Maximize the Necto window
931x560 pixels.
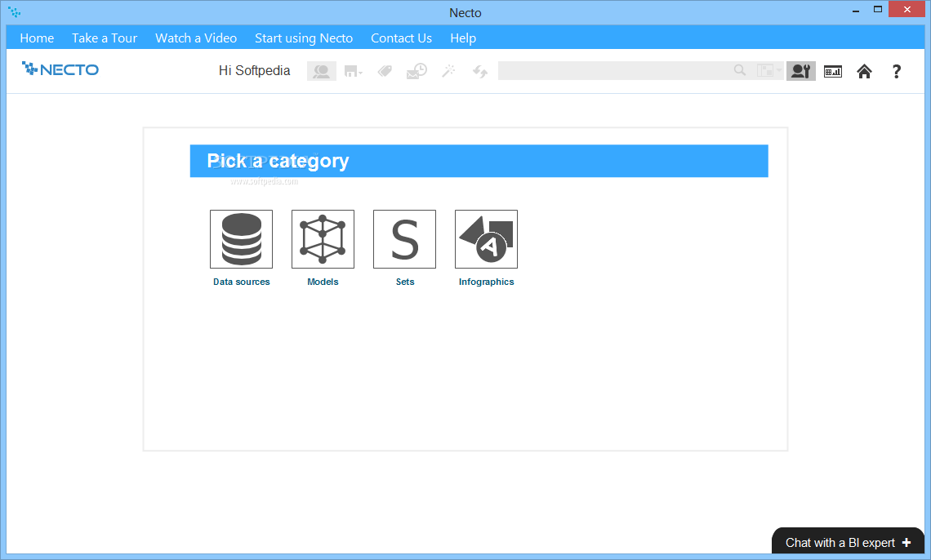click(878, 10)
